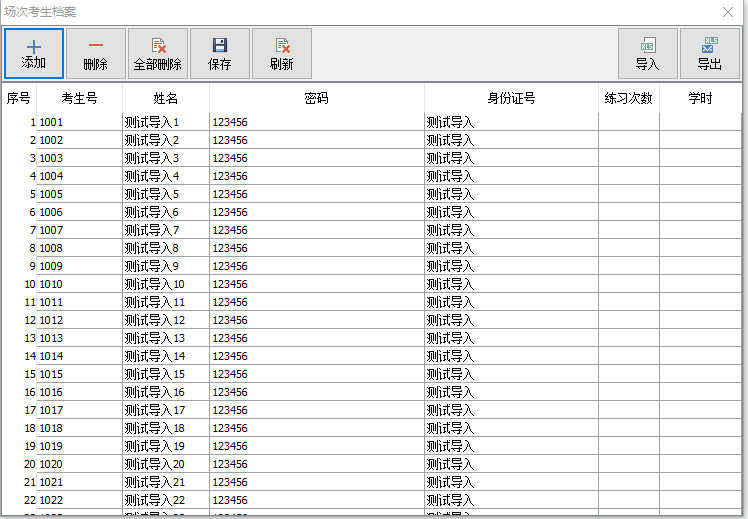Select name cell 测试导入19
This screenshot has height=519, width=748.
[166, 446]
